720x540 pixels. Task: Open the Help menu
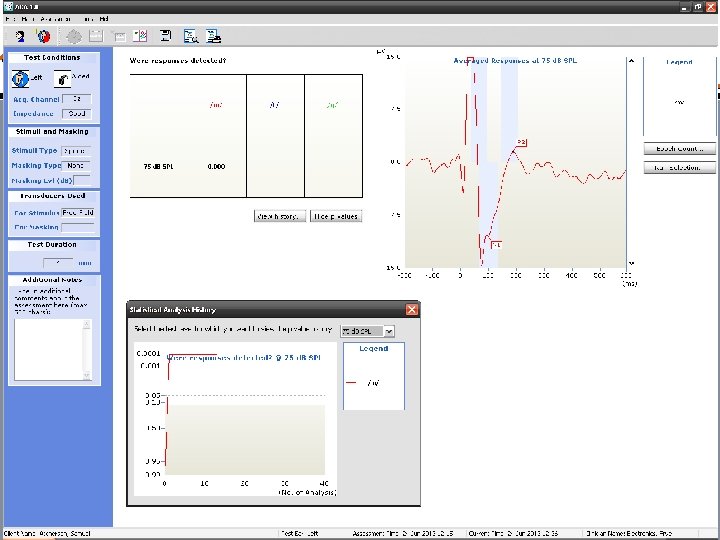[104, 19]
